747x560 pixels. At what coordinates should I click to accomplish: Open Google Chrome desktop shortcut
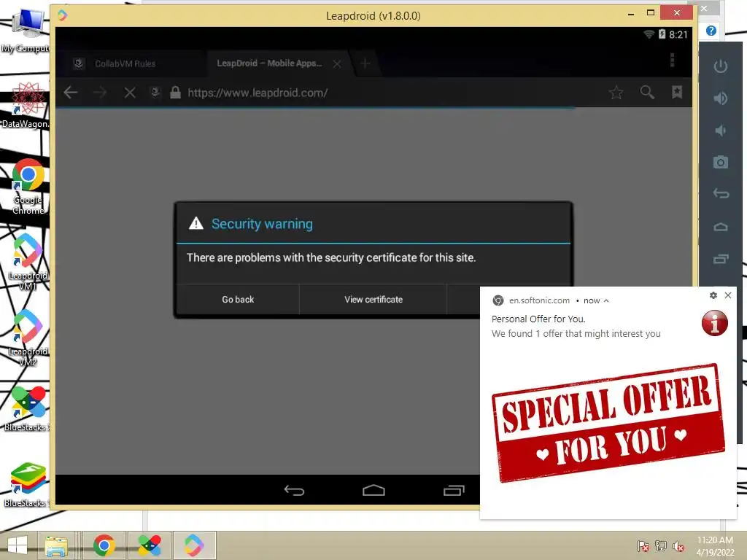click(x=28, y=187)
